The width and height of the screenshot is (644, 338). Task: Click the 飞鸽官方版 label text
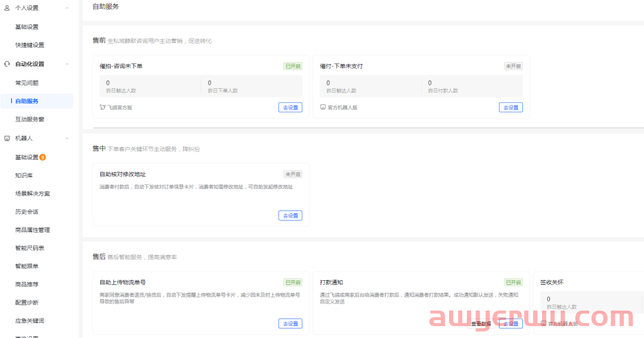coord(120,108)
